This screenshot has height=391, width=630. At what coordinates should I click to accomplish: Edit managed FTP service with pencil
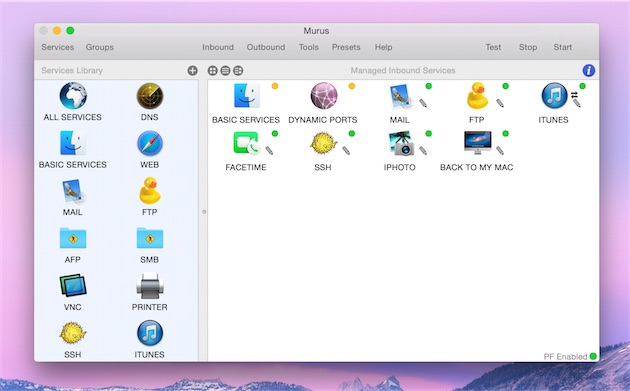pos(500,103)
